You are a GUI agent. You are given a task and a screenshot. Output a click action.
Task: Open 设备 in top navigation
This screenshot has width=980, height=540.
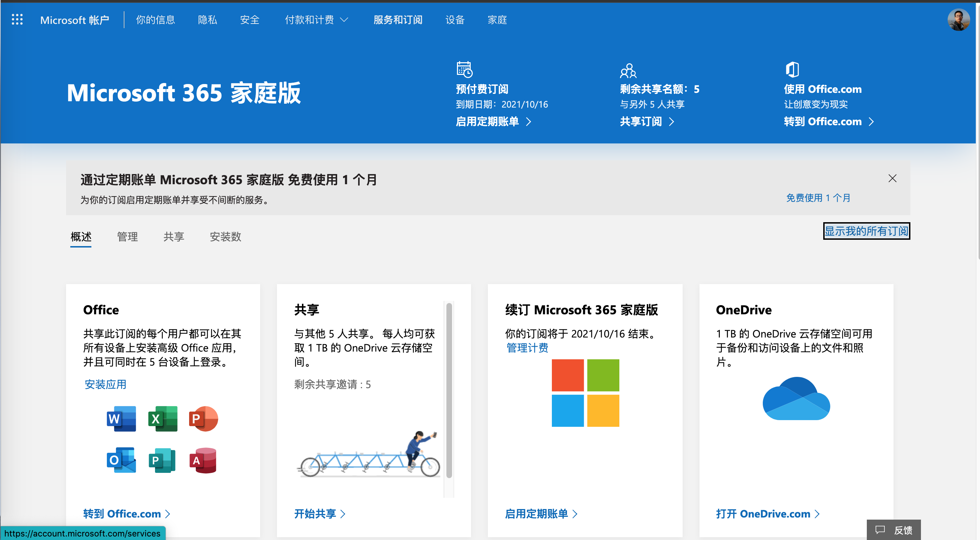tap(455, 20)
